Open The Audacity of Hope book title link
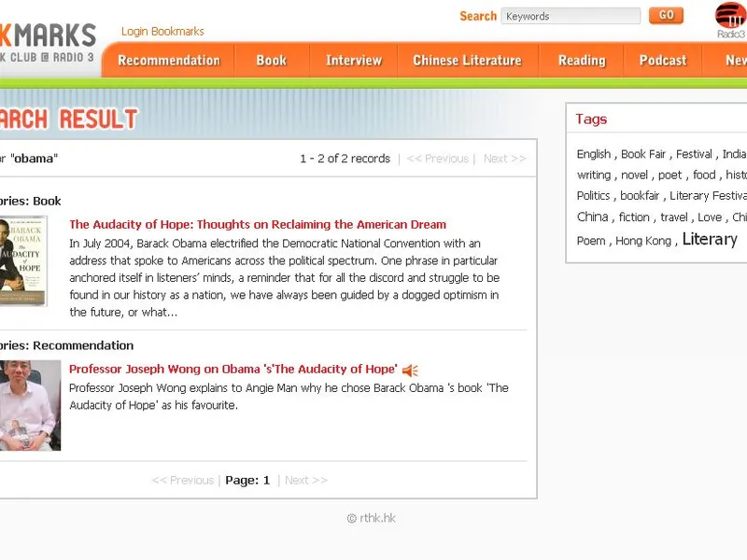Viewport: 747px width, 560px height. click(x=258, y=224)
